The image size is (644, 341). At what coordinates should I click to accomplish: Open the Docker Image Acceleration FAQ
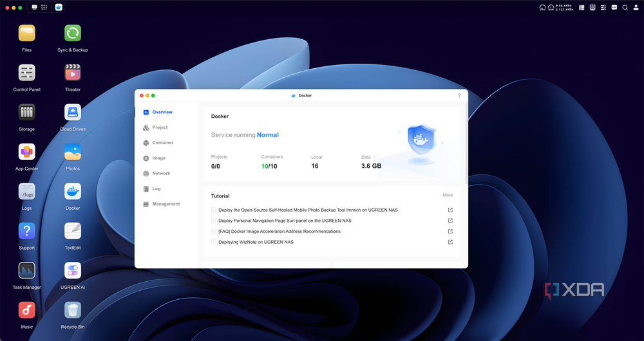pos(279,232)
